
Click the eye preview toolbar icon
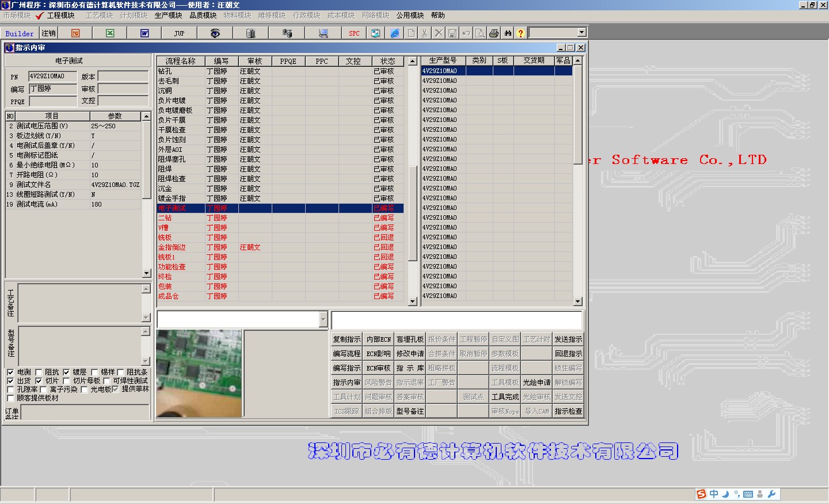click(x=215, y=33)
